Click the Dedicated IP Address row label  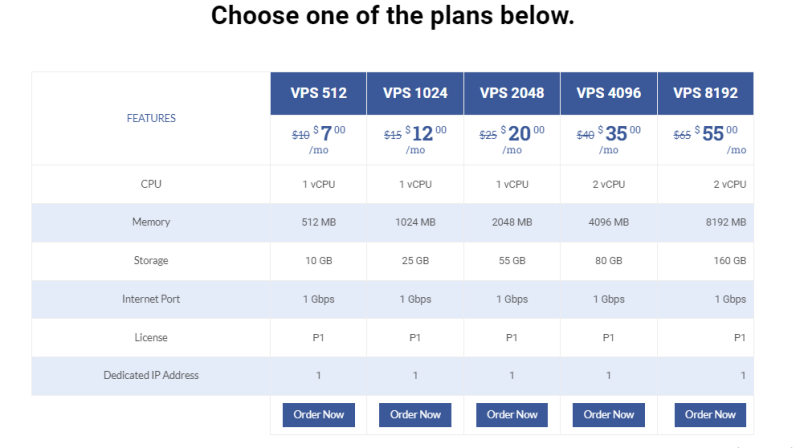point(151,375)
